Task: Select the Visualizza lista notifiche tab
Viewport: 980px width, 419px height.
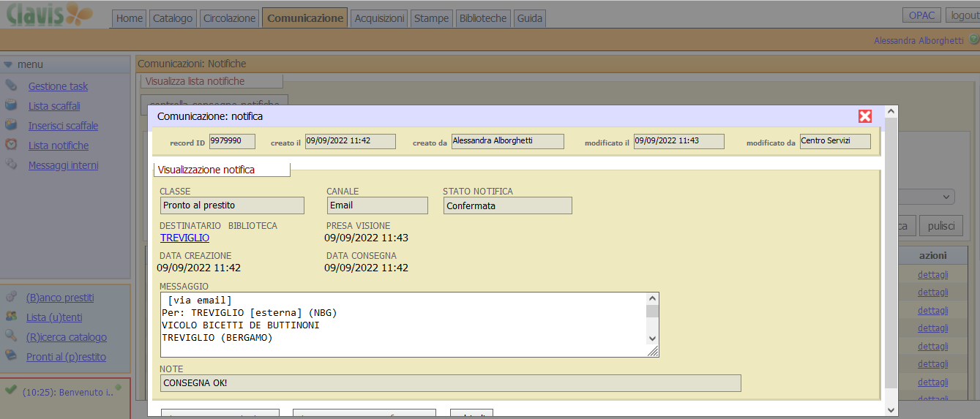Action: click(x=212, y=81)
